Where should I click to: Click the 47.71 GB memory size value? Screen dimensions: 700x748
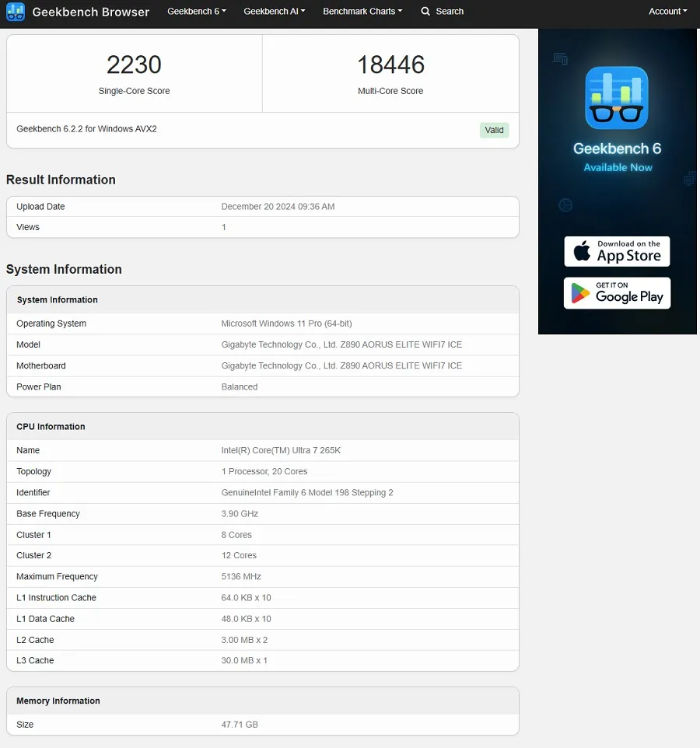coord(239,725)
